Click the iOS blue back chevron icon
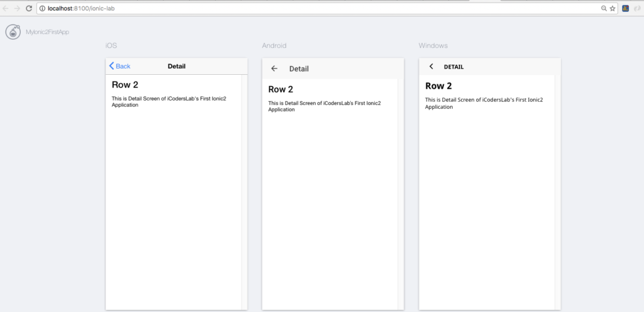644x312 pixels. [112, 66]
